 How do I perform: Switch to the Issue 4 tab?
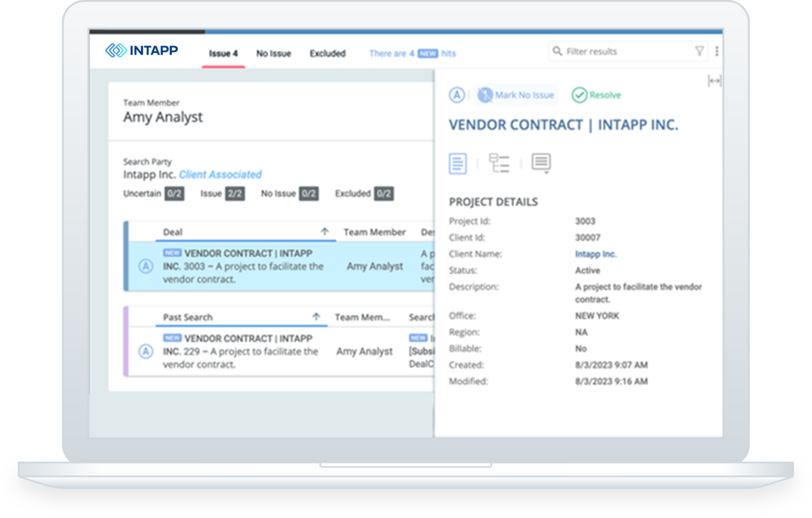(223, 53)
